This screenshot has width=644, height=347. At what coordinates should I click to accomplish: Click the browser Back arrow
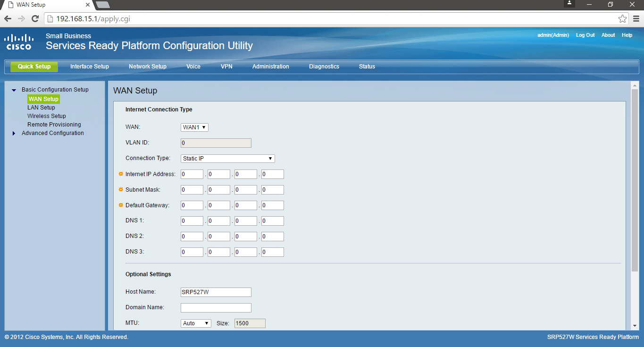click(x=8, y=19)
